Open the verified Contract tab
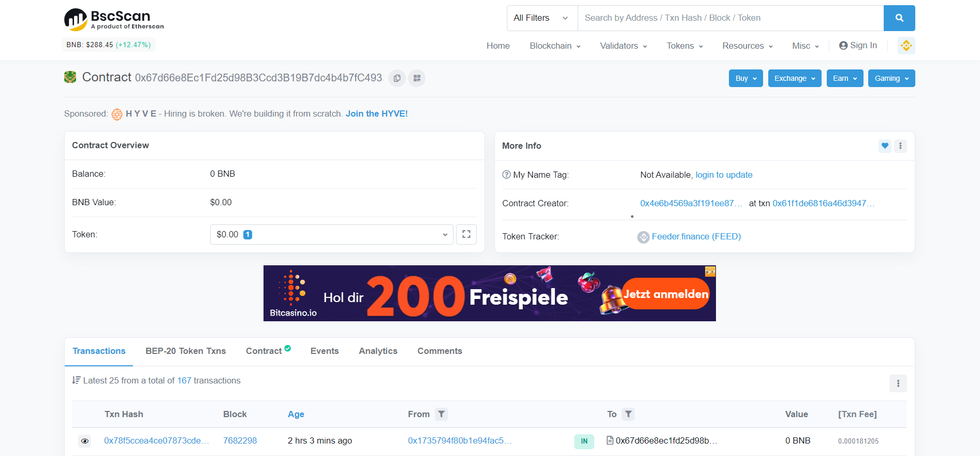Screen dimensions: 980x456 (268, 351)
